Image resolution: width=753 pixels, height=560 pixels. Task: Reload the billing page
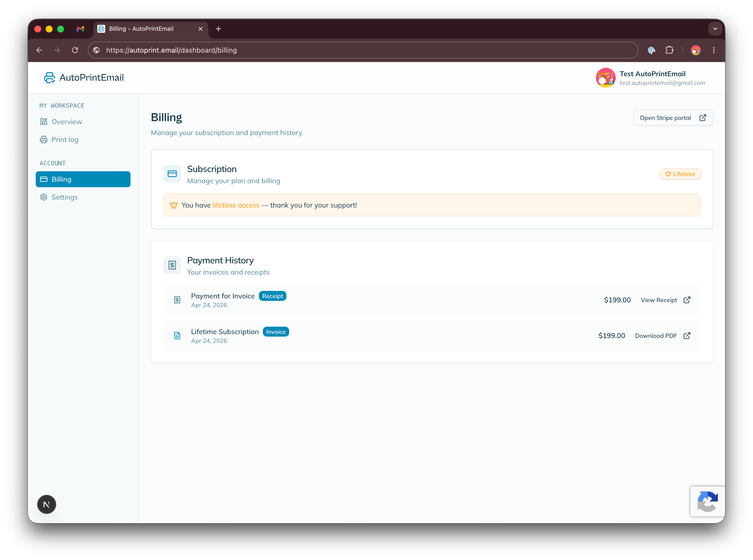(75, 50)
